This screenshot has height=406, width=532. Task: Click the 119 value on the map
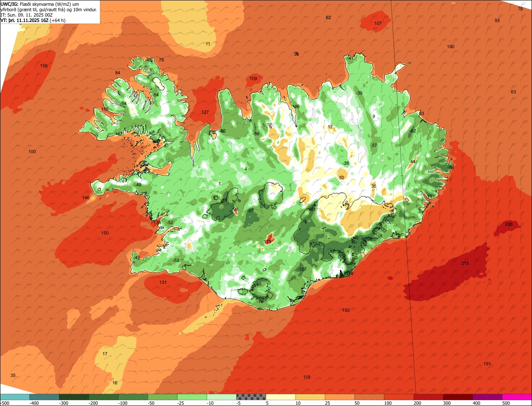coord(307,377)
